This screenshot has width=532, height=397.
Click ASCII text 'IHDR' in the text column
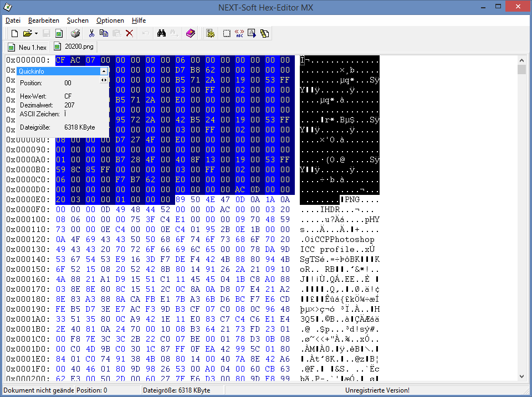pos(330,209)
